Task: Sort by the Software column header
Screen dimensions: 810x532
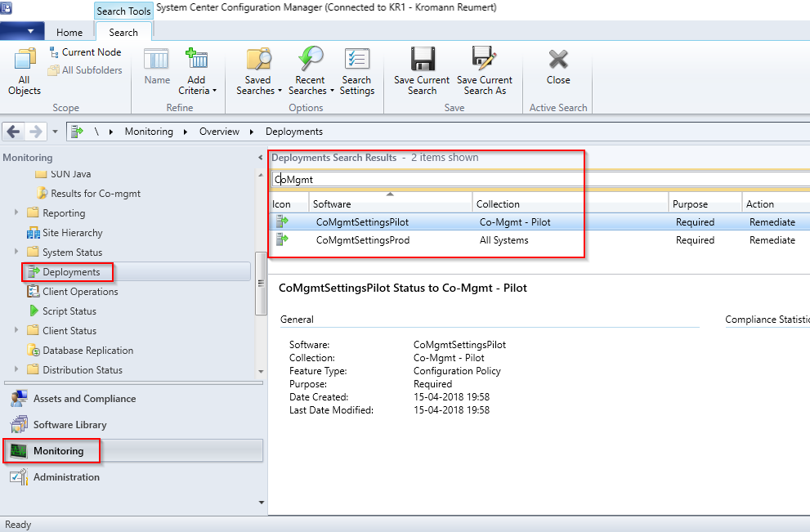Action: (x=391, y=204)
